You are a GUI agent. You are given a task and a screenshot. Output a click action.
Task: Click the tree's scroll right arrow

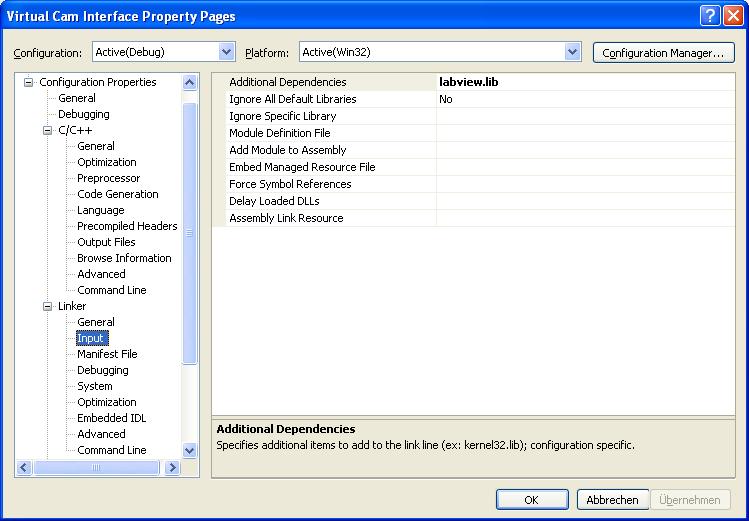(x=172, y=468)
